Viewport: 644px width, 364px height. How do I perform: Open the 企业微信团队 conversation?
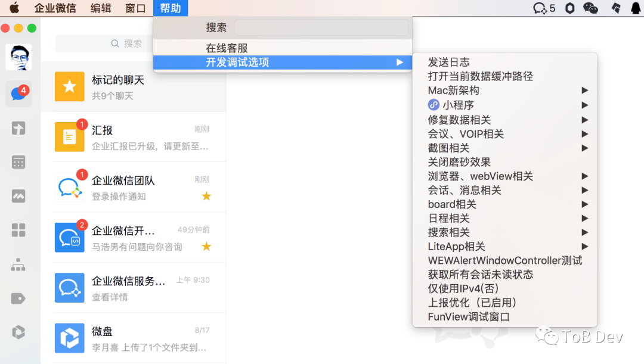coord(134,187)
